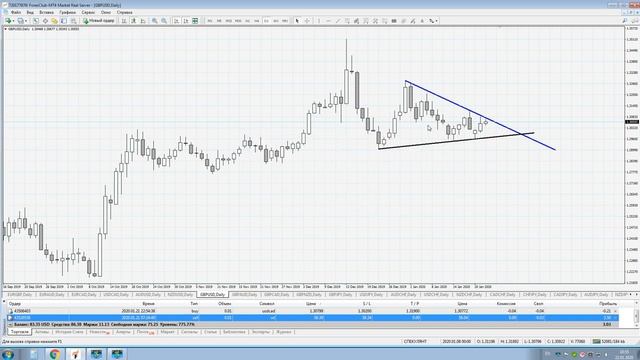Open the Справка menu

124,13
